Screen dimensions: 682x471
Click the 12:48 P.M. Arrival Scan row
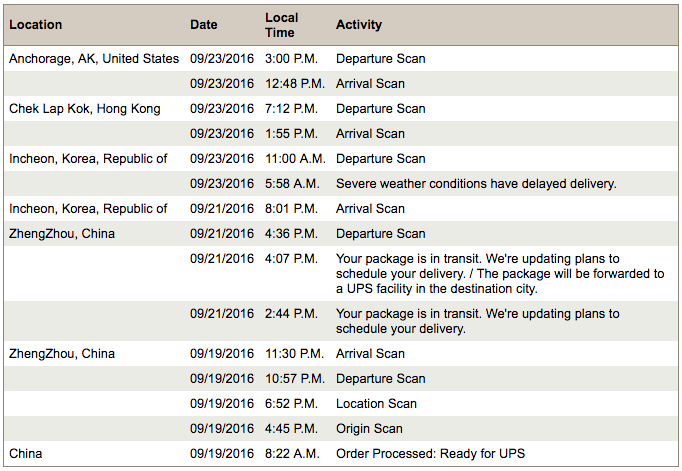[370, 84]
